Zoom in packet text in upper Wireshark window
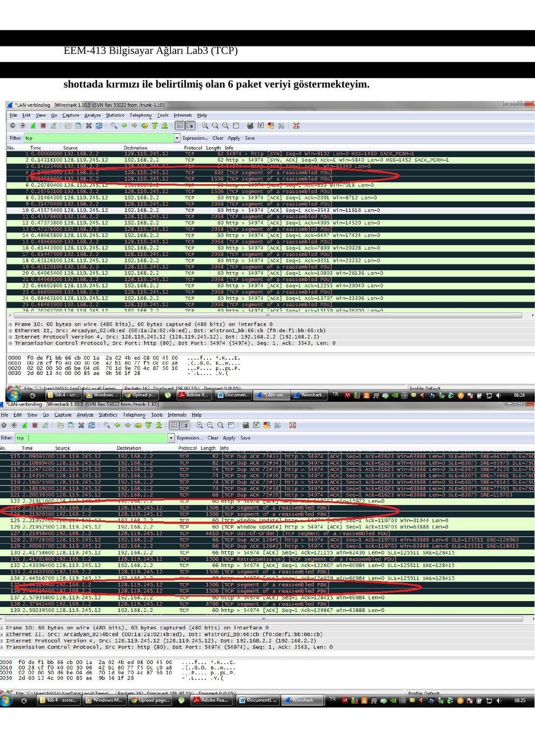This screenshot has height=756, width=535. pos(205,126)
